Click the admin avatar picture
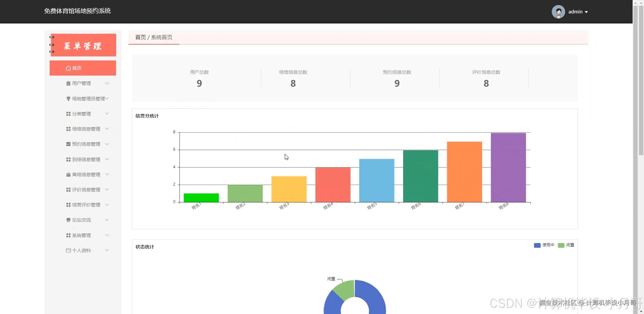The height and width of the screenshot is (314, 644). (x=558, y=12)
